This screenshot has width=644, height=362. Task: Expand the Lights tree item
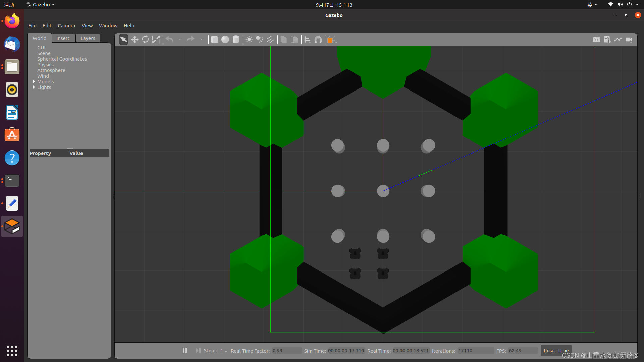[x=34, y=87]
